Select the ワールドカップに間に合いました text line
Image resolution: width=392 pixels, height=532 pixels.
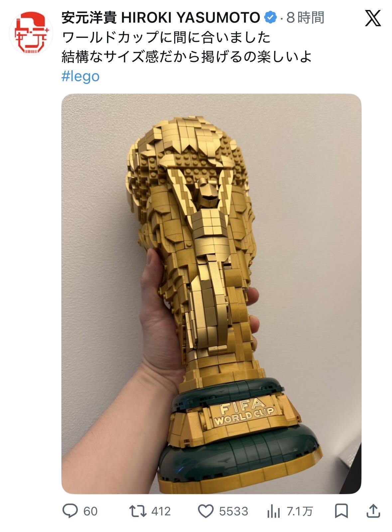click(x=166, y=37)
